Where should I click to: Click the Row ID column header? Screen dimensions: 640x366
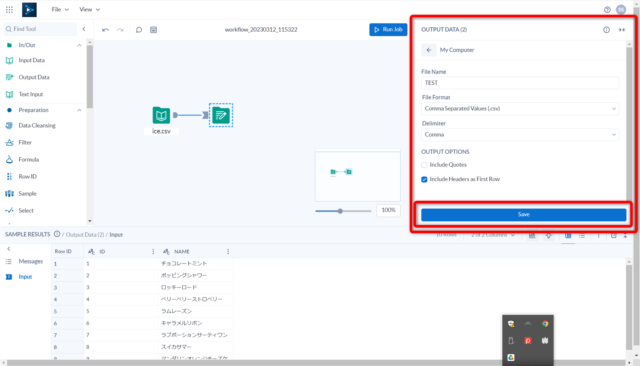coord(67,252)
